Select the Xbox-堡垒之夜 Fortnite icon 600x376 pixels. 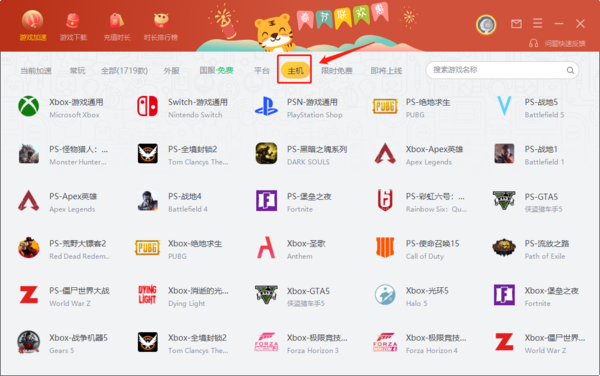point(504,295)
